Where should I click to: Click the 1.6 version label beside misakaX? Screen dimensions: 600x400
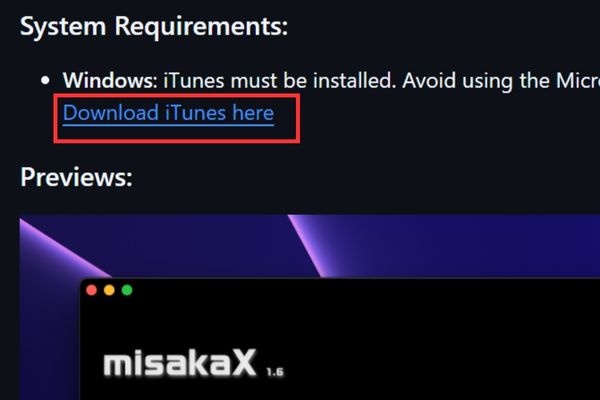click(275, 372)
